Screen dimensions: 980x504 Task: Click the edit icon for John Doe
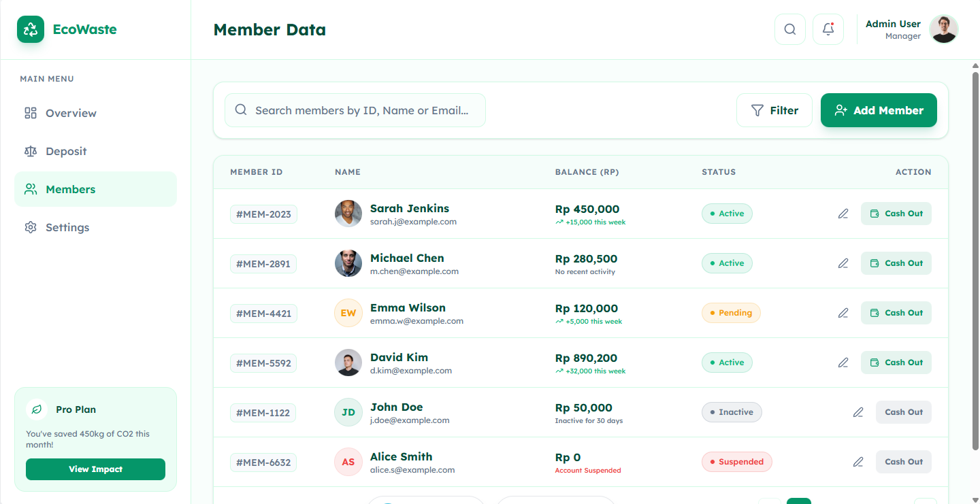click(858, 412)
